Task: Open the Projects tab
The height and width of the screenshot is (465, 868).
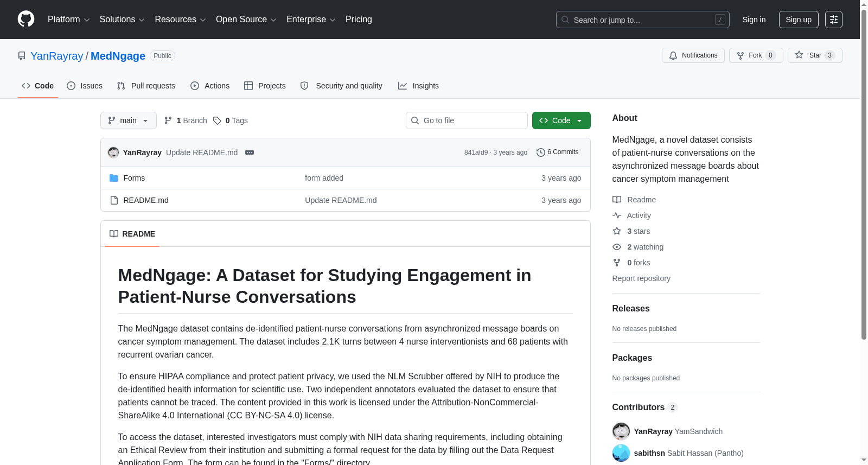Action: click(x=265, y=86)
